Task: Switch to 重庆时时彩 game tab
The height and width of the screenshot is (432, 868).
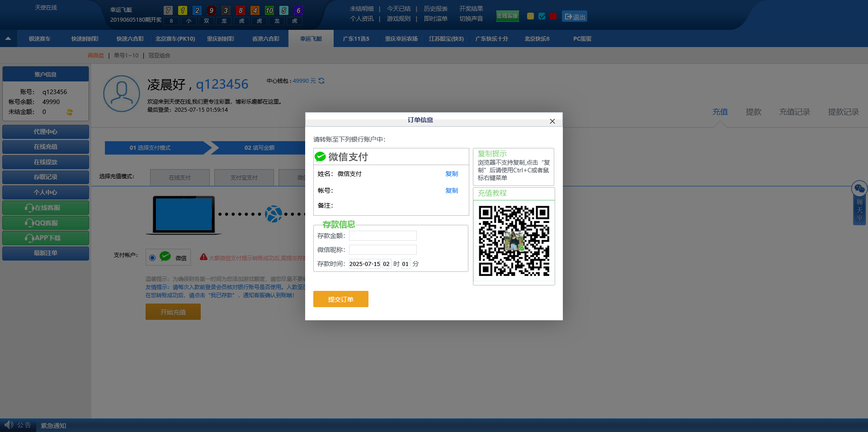Action: (221, 38)
